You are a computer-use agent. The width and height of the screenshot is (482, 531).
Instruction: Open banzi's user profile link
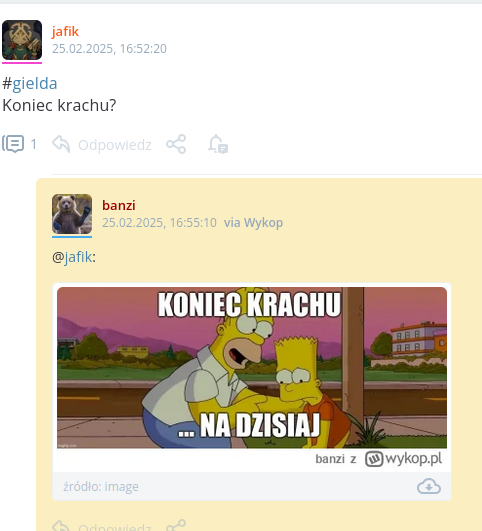click(119, 205)
